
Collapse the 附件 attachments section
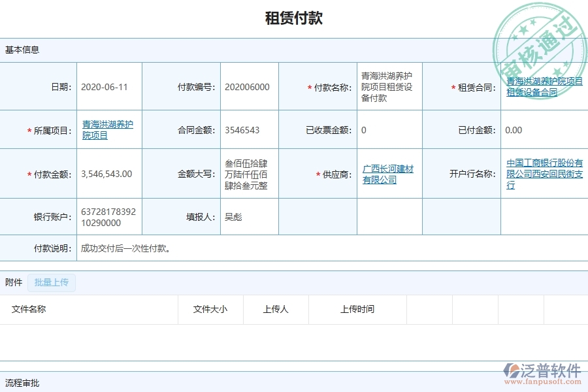(14, 282)
